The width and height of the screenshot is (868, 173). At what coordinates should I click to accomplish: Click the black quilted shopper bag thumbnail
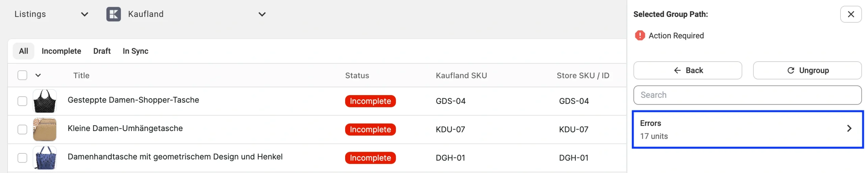[x=44, y=101]
